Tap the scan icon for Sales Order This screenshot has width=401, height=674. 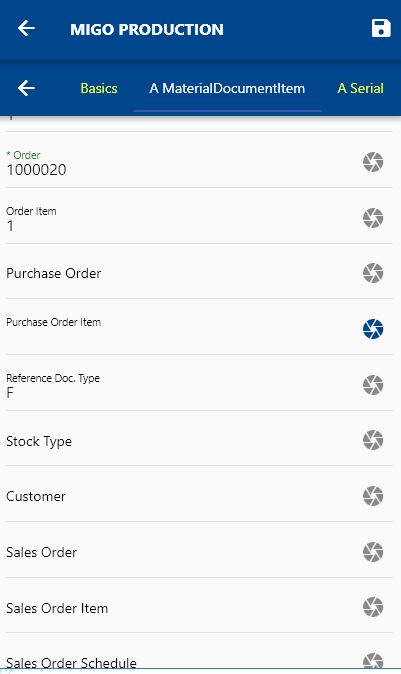pos(373,552)
